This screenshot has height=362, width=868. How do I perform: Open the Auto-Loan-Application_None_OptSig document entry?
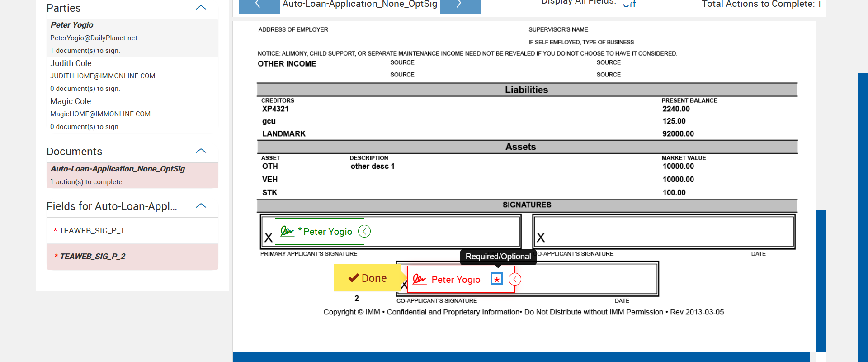click(132, 175)
